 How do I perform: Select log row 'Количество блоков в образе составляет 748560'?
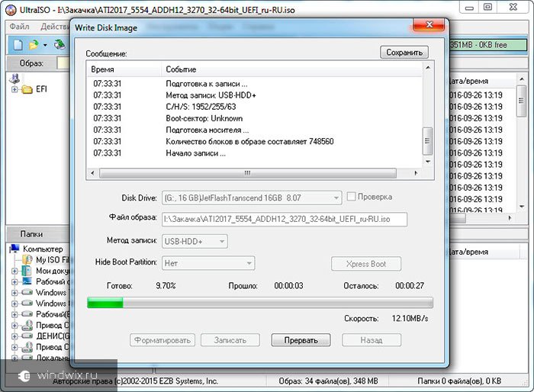(254, 141)
